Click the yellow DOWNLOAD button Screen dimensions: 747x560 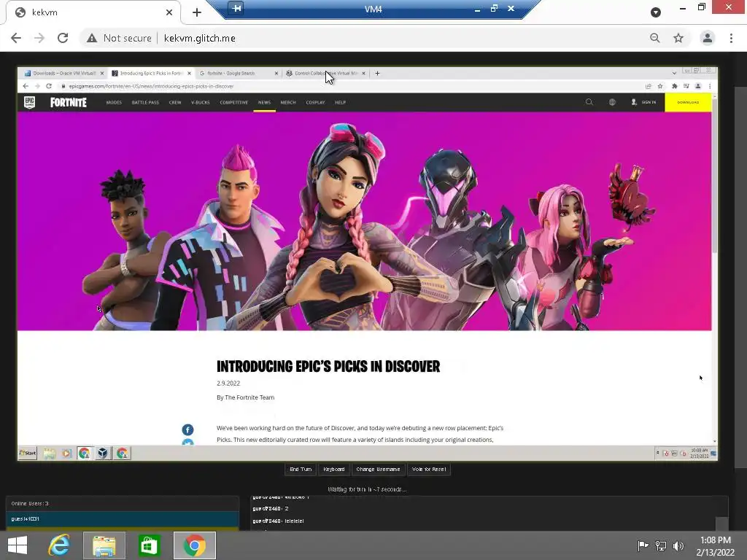click(688, 102)
